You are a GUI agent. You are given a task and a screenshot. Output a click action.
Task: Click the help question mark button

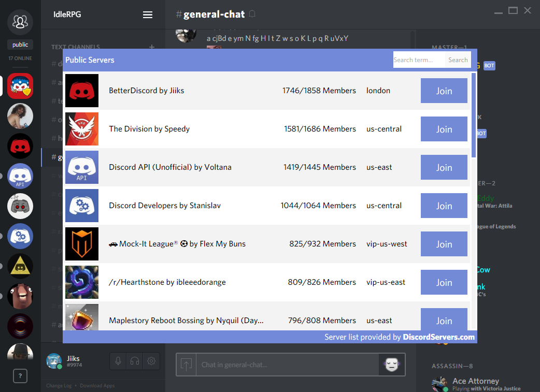[x=20, y=376]
